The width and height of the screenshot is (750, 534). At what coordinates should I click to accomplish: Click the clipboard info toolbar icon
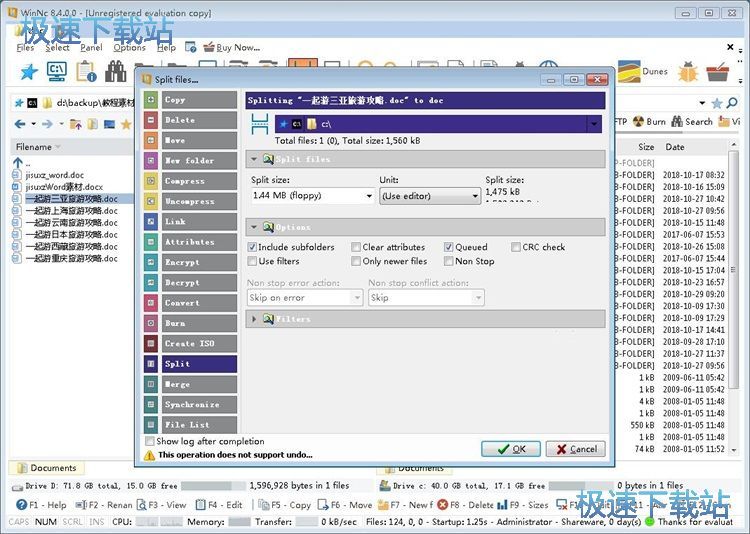pos(87,72)
